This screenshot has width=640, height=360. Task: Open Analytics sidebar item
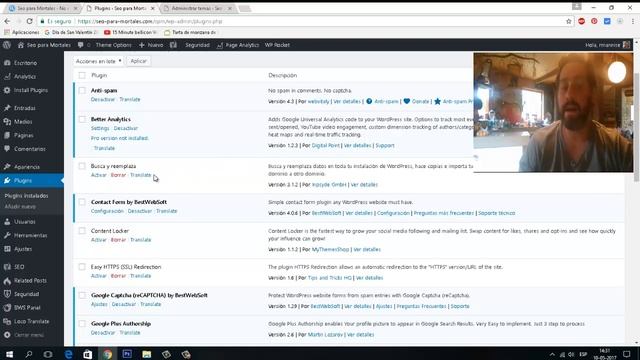click(x=24, y=76)
